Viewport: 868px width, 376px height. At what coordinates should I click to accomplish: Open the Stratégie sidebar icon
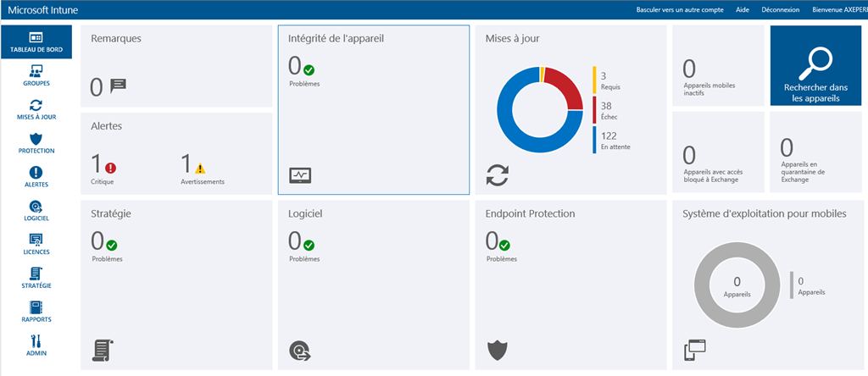(36, 274)
